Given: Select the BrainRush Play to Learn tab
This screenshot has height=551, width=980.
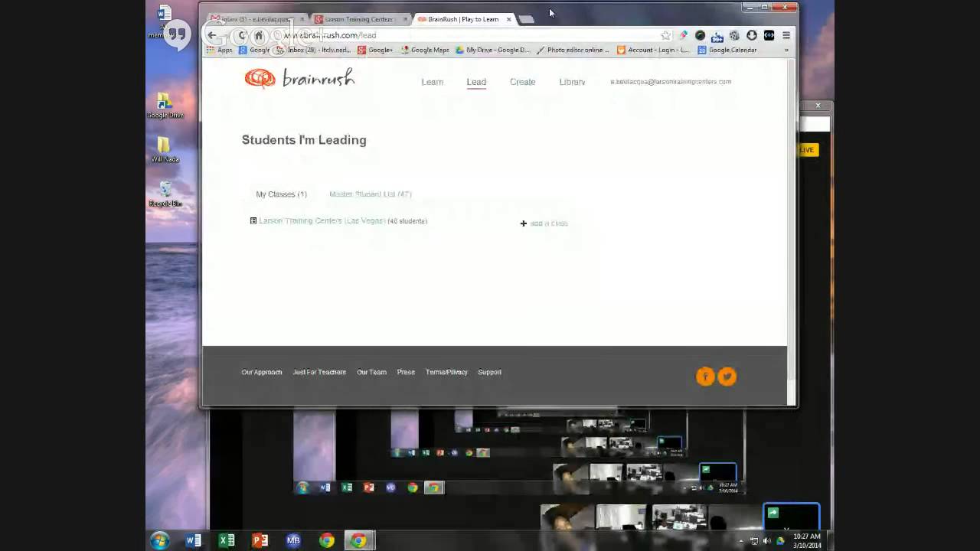Looking at the screenshot, I should tap(462, 19).
